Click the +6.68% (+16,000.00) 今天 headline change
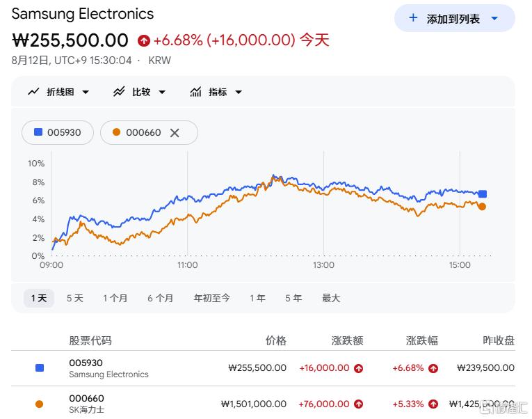This screenshot has height=419, width=532. click(x=241, y=40)
